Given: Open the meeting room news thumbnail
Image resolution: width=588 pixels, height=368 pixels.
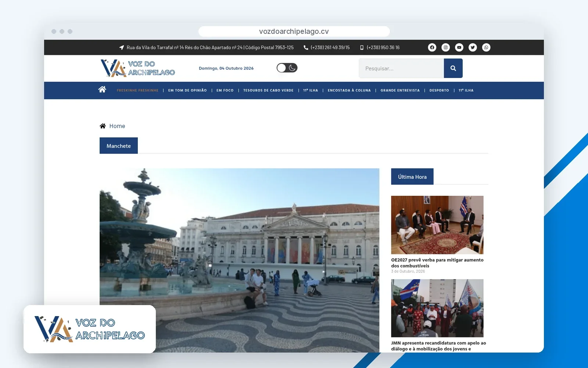Looking at the screenshot, I should (x=437, y=225).
